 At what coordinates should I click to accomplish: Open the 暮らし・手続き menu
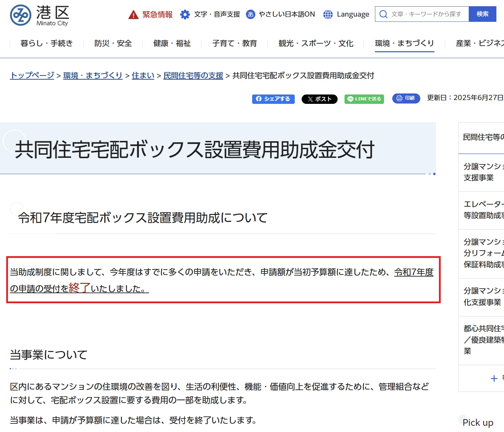47,43
